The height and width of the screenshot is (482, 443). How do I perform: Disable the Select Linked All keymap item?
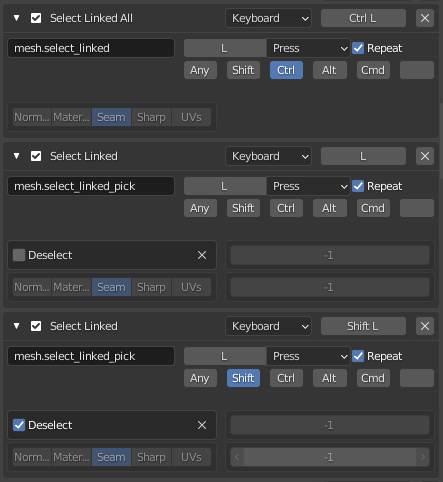coord(36,18)
